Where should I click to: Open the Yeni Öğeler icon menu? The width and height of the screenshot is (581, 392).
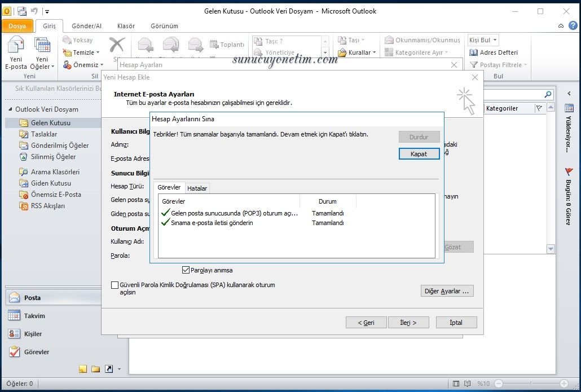pyautogui.click(x=42, y=52)
